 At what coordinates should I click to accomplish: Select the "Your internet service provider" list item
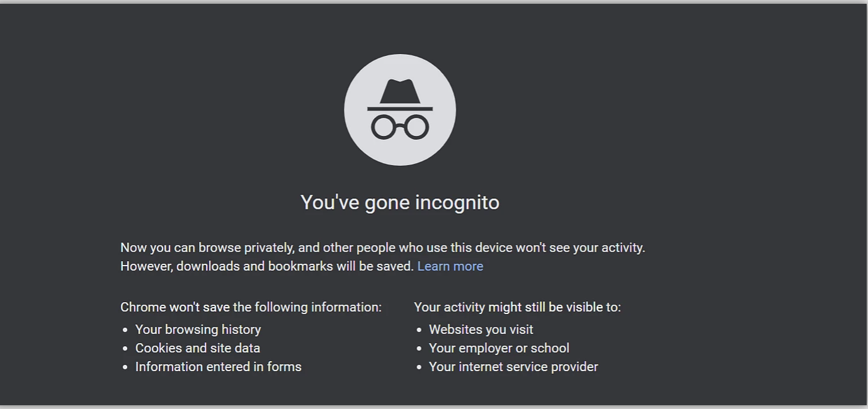click(x=513, y=367)
